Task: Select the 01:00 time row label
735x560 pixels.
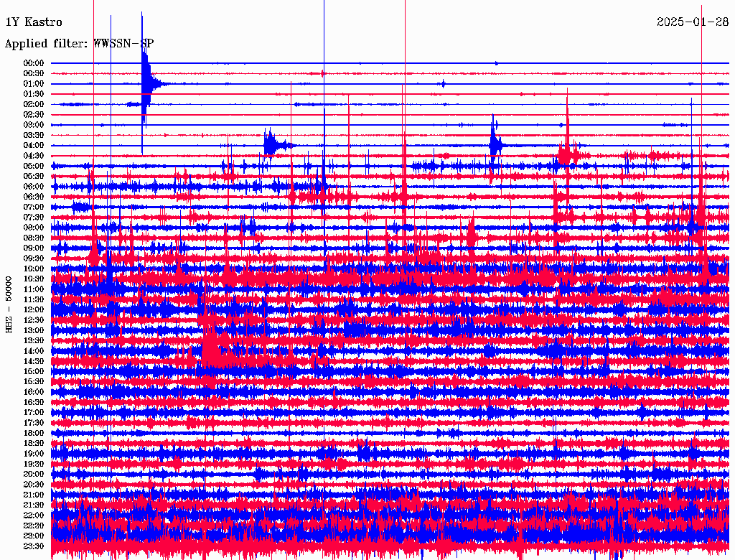Action: tap(34, 84)
